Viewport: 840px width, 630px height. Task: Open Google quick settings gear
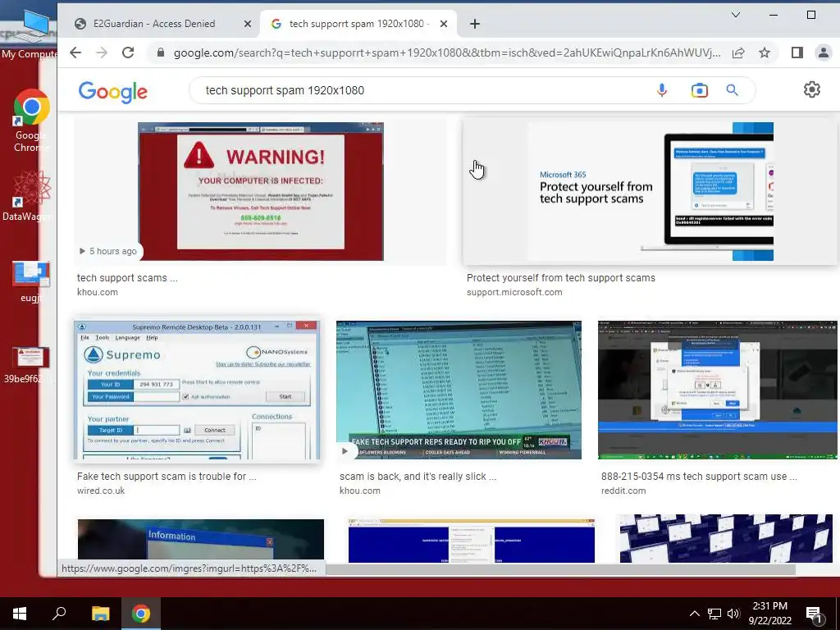click(811, 89)
